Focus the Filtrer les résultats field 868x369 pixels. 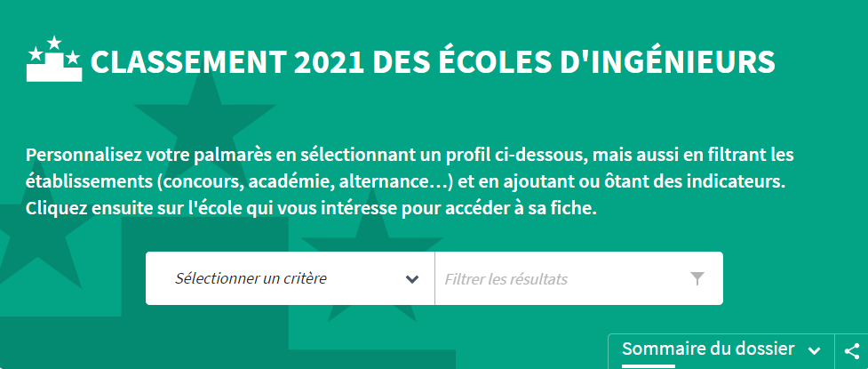coord(578,278)
